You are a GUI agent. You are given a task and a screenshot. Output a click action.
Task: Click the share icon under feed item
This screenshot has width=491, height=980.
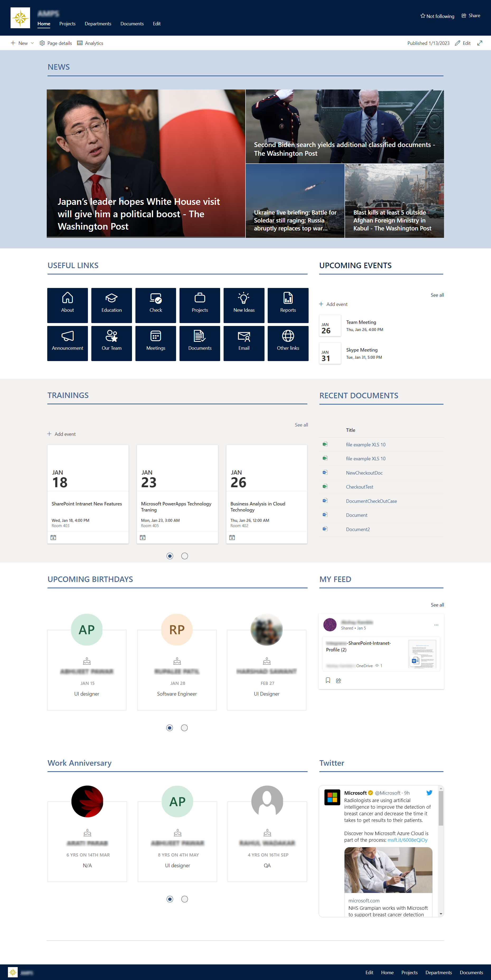point(338,681)
